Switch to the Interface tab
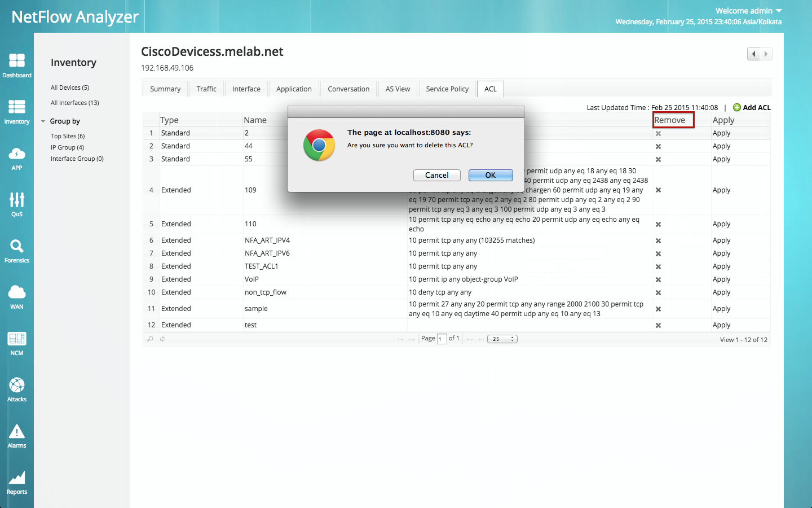The height and width of the screenshot is (508, 812). tap(246, 89)
